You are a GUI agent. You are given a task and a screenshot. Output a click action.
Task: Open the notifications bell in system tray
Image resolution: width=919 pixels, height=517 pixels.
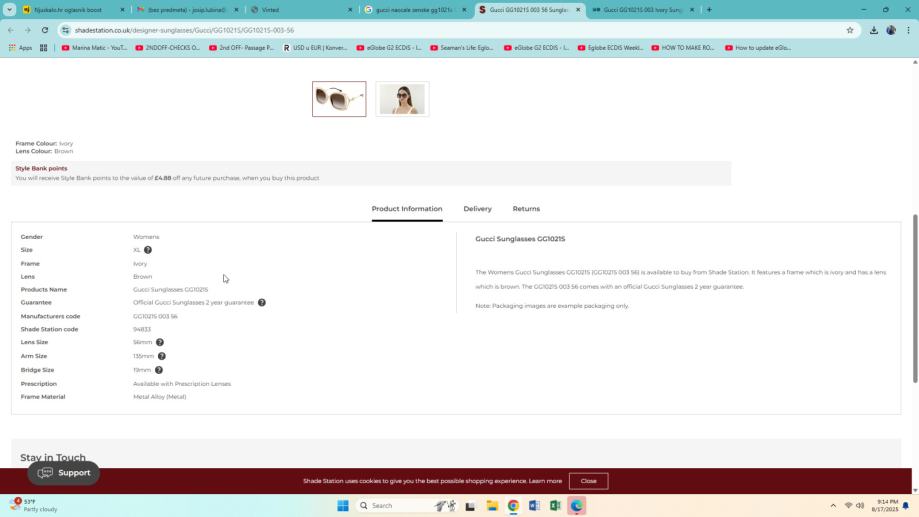(x=906, y=505)
